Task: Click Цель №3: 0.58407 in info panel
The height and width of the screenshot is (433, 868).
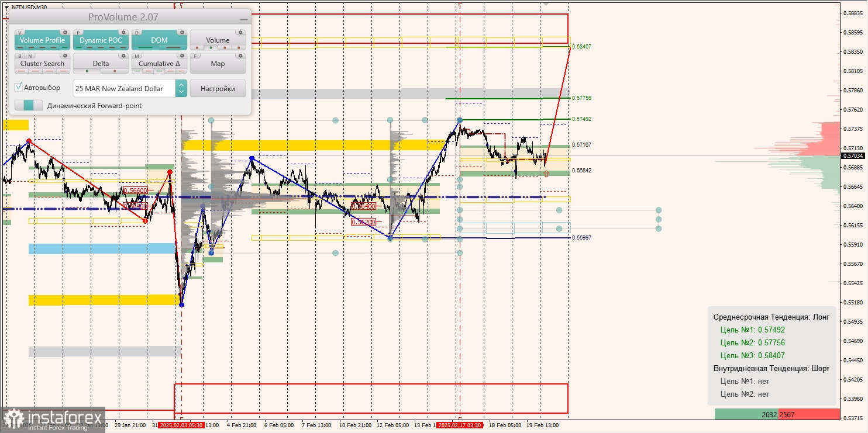Action: click(x=753, y=355)
